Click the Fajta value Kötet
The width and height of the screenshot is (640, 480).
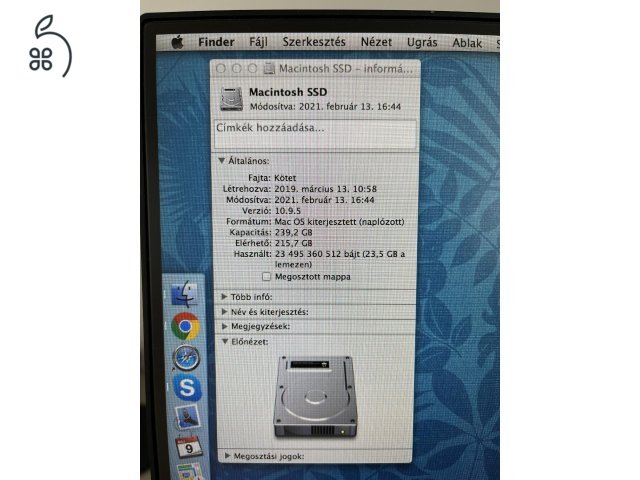pos(285,178)
